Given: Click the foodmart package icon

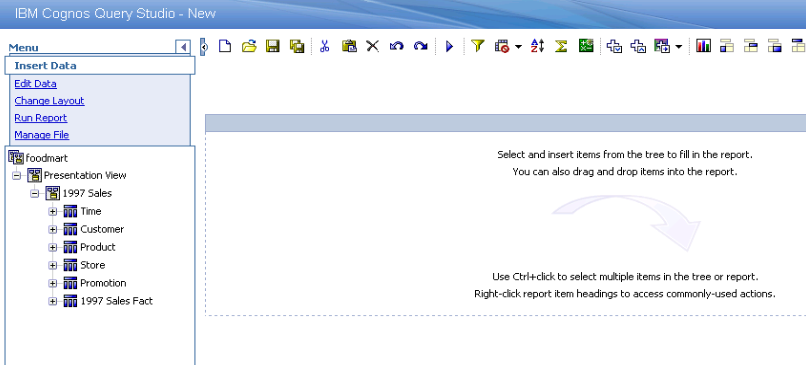Looking at the screenshot, I should coord(16,157).
